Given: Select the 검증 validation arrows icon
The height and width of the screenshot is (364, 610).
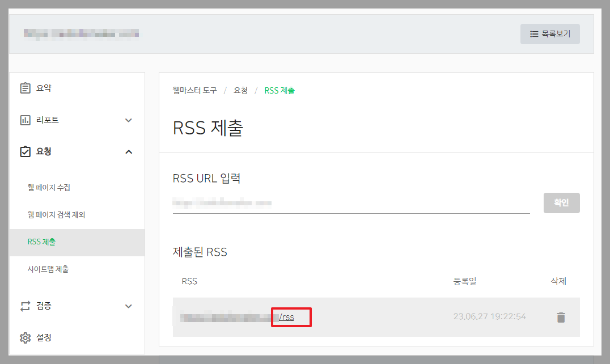Looking at the screenshot, I should coord(25,306).
